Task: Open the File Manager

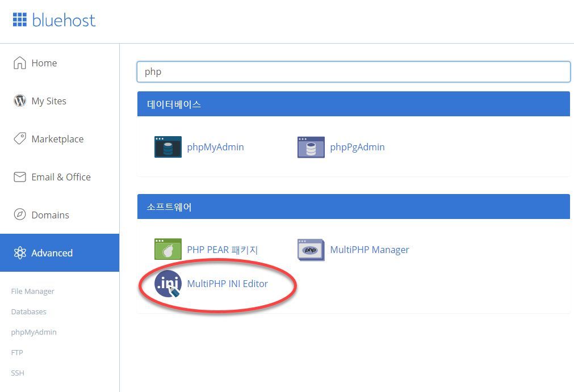Action: pyautogui.click(x=32, y=291)
